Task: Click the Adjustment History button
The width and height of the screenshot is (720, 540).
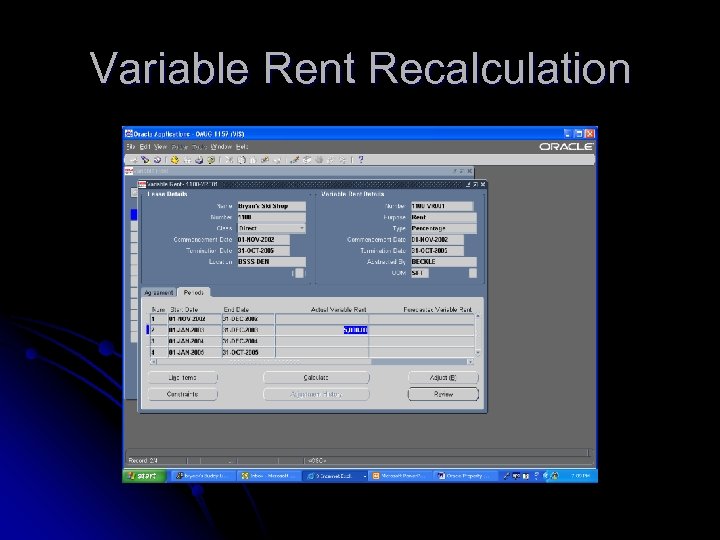Action: click(x=316, y=394)
